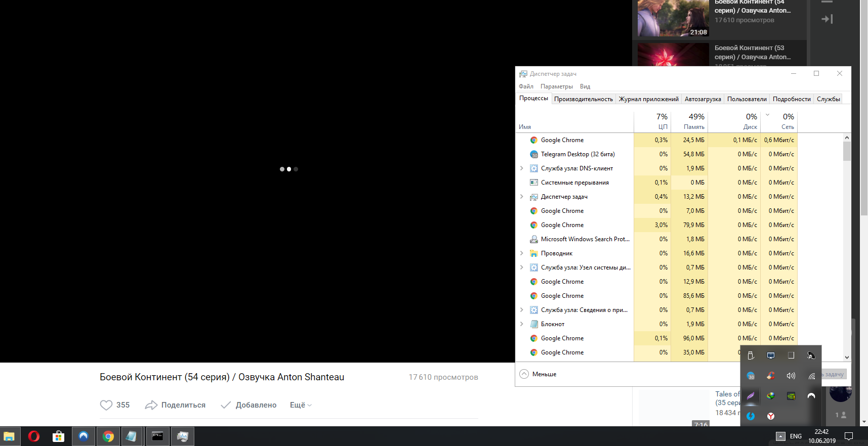Viewport: 868px width, 446px height.
Task: Open the Yandex icon in tray overflow
Action: [770, 416]
